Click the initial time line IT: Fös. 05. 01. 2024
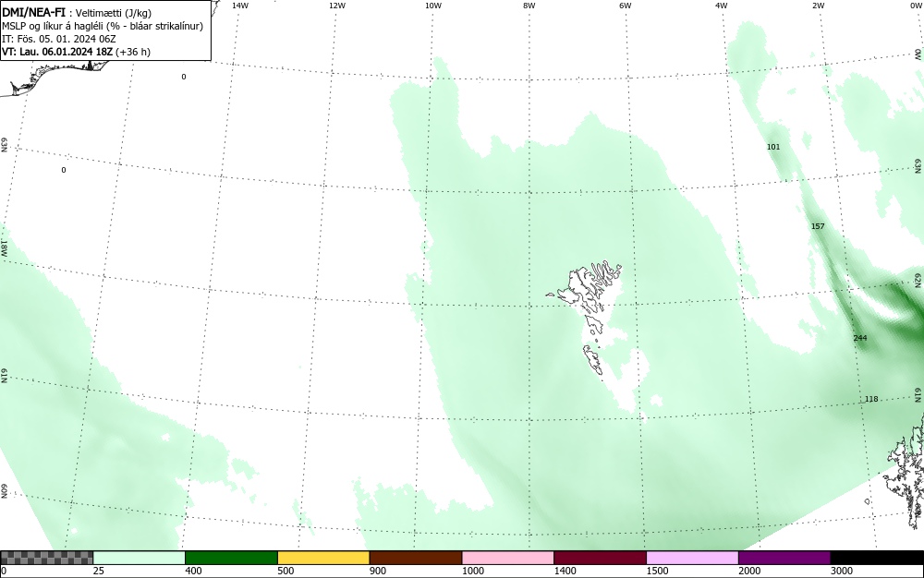Screen dimensions: 924x578 59,39
